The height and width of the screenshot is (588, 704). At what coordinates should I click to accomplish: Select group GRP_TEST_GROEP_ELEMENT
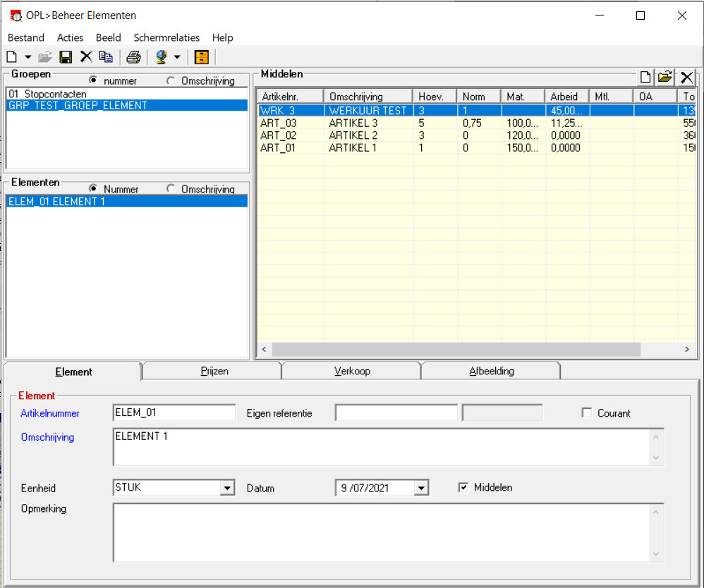point(126,106)
